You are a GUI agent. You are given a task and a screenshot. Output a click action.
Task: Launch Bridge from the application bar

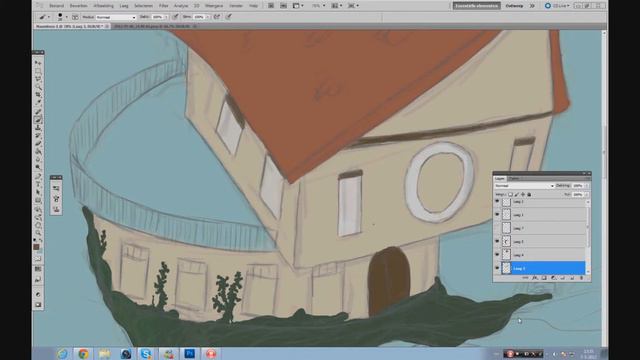pos(271,6)
